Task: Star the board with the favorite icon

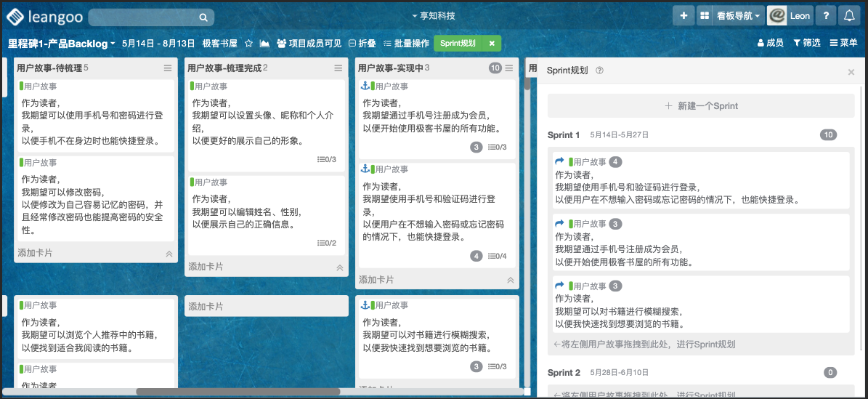Action: pos(248,44)
